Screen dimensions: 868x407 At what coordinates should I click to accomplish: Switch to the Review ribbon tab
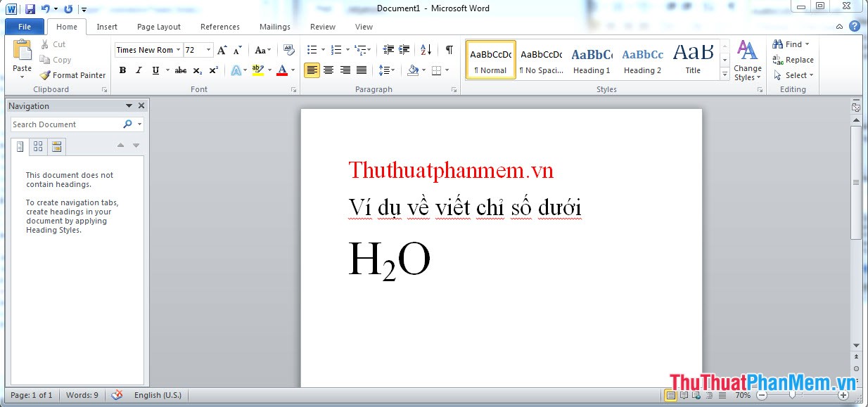(322, 27)
